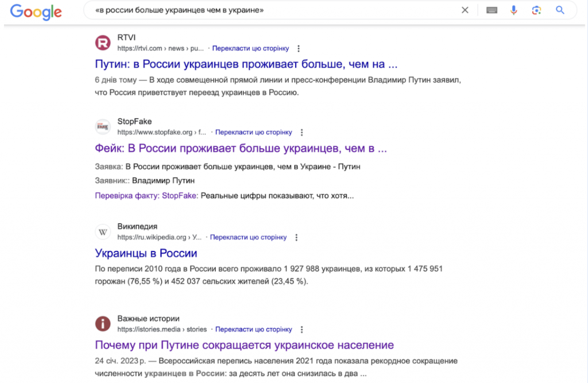Screen dimensions: 588x383
Task: Open Google Lens image search
Action: click(x=536, y=10)
